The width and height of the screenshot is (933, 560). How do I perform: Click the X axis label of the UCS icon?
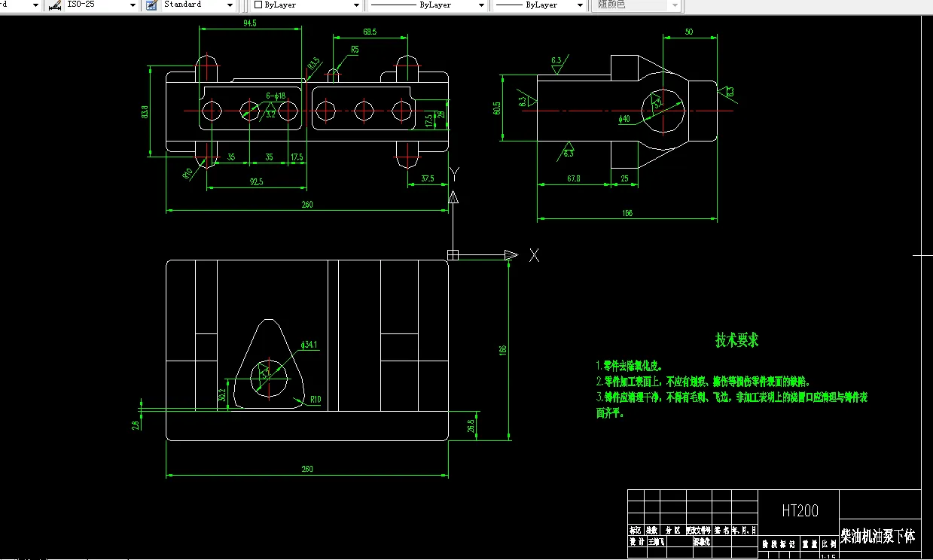[x=534, y=255]
